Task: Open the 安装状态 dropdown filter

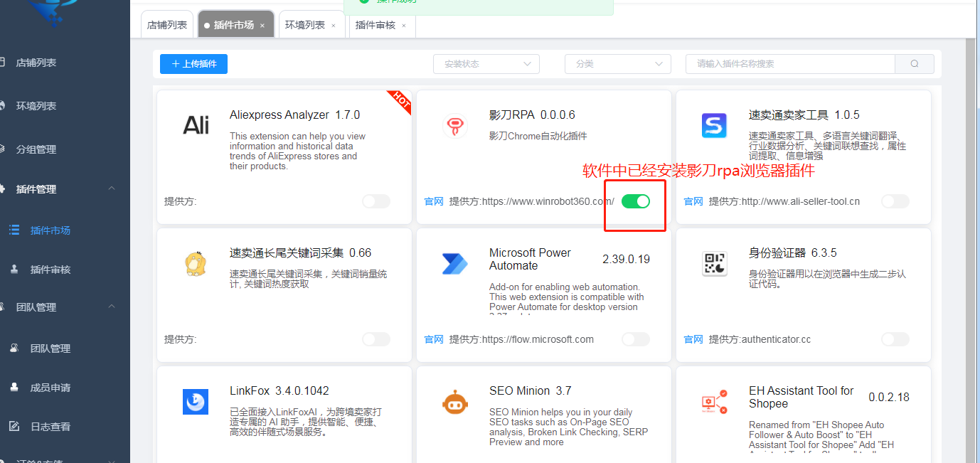Action: point(486,64)
